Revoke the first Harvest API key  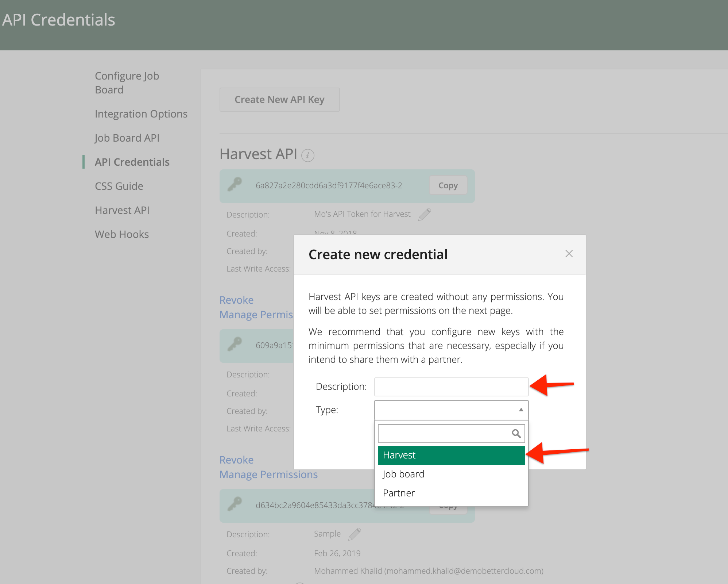[236, 300]
